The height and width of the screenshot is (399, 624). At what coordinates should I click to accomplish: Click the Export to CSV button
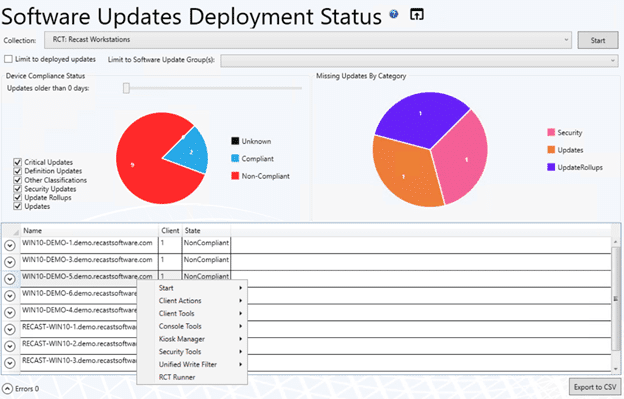coord(595,387)
